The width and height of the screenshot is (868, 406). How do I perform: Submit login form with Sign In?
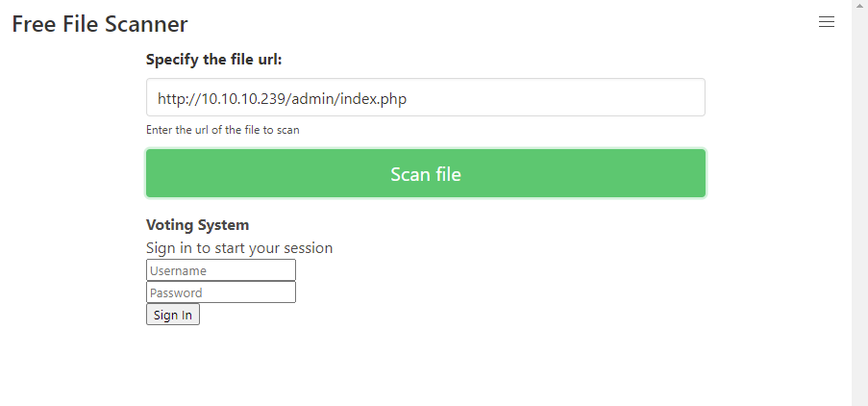pyautogui.click(x=173, y=315)
